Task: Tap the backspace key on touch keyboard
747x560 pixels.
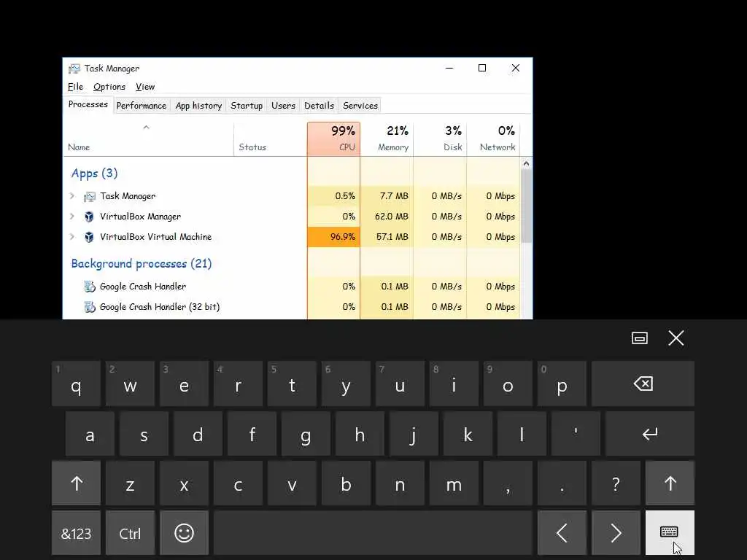Action: (x=643, y=384)
